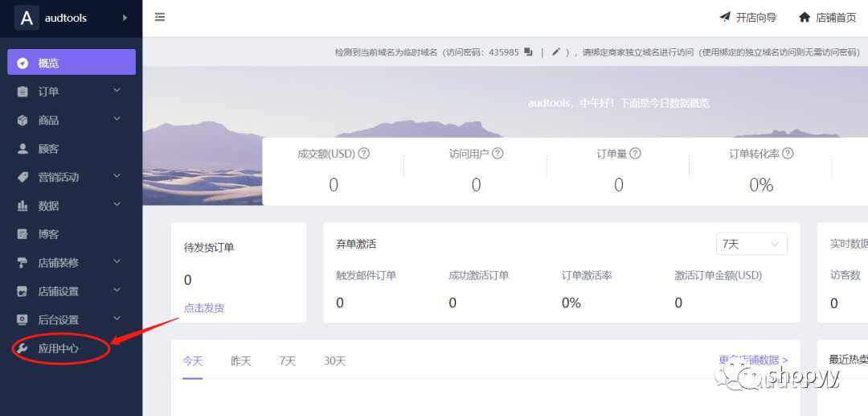Switch to the 30天 tab
This screenshot has height=416, width=868.
tap(335, 361)
